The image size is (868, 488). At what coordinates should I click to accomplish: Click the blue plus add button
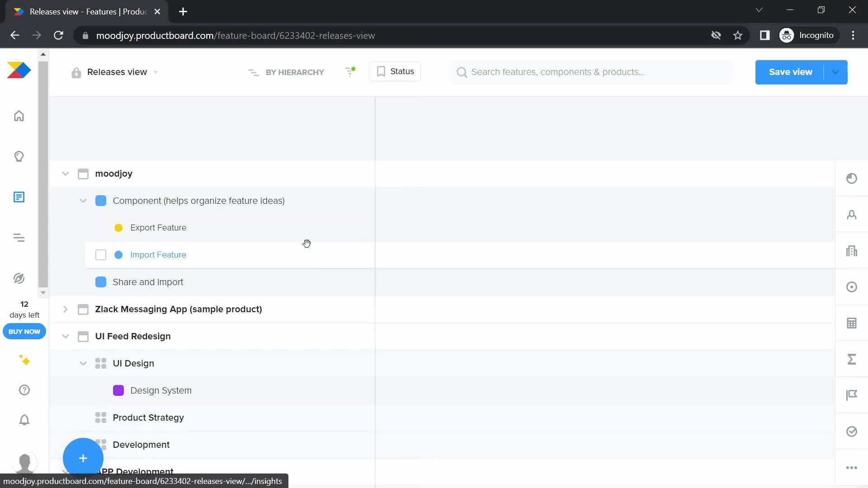[83, 458]
